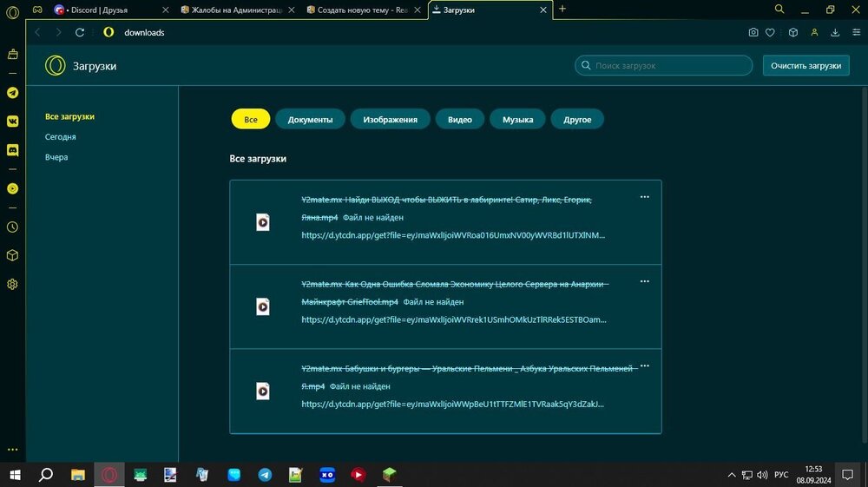The image size is (868, 487).
Task: Open a new tab with plus button
Action: point(562,9)
